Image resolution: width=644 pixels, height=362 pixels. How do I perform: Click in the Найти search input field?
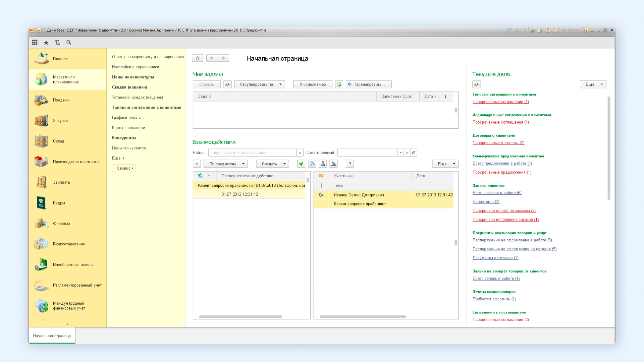252,153
